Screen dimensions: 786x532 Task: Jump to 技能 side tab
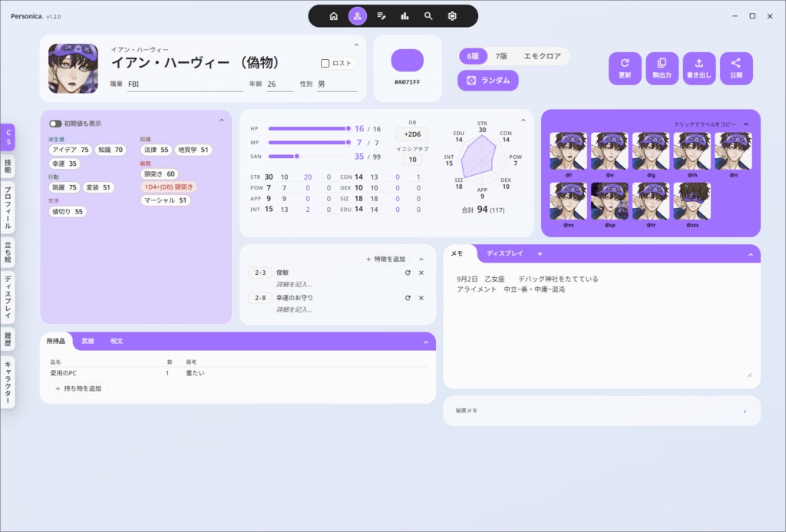coord(8,166)
